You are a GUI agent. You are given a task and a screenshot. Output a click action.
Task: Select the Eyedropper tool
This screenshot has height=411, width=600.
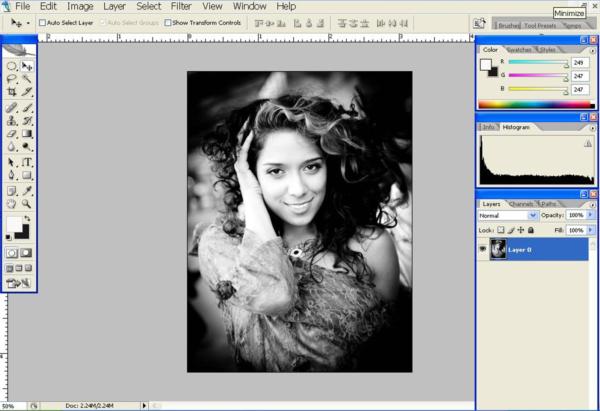click(26, 191)
